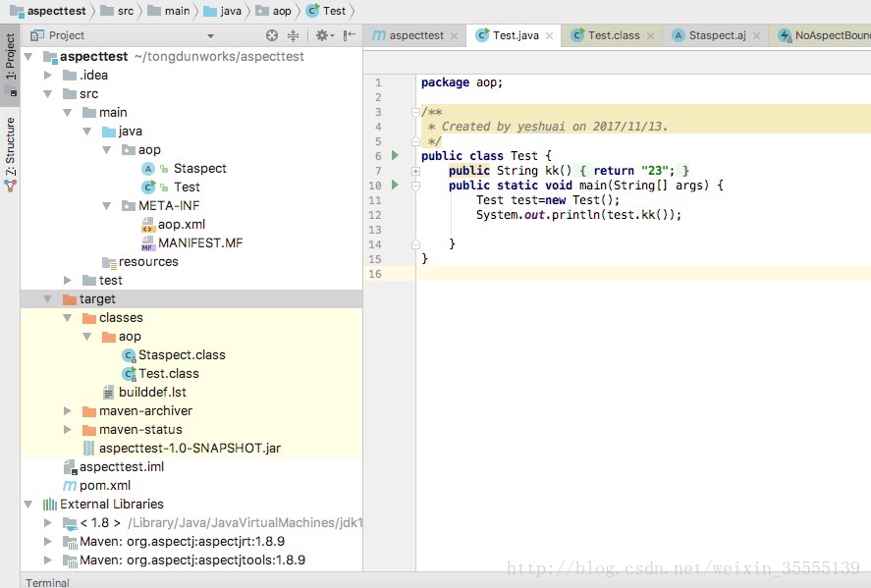Collapse the target folder

point(48,299)
